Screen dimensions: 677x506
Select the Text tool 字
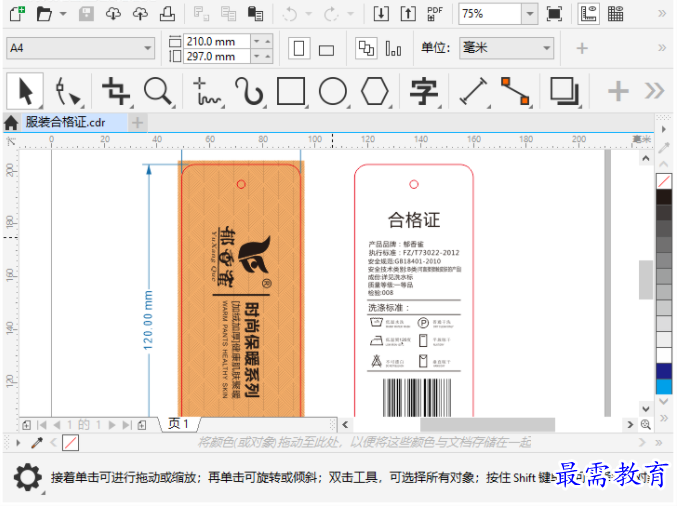point(424,91)
